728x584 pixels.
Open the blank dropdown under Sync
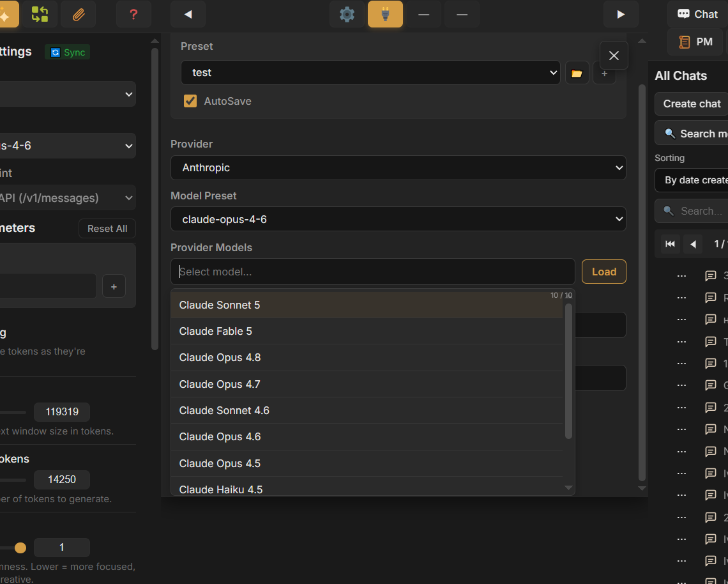tap(66, 95)
